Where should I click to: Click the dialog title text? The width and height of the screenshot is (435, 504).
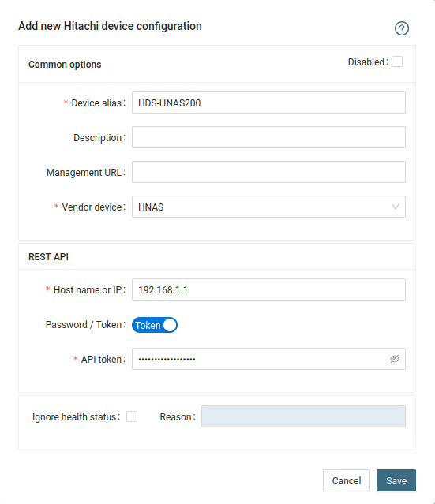point(110,26)
